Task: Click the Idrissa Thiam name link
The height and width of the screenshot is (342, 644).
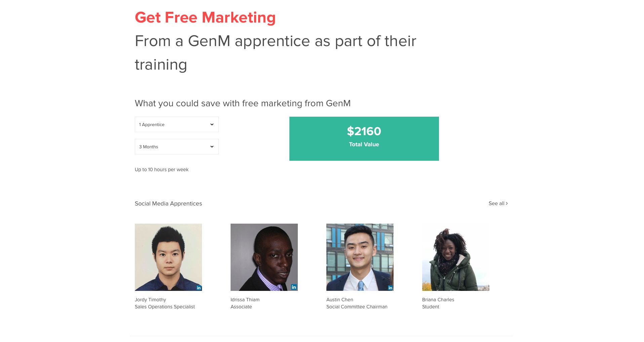Action: [245, 300]
